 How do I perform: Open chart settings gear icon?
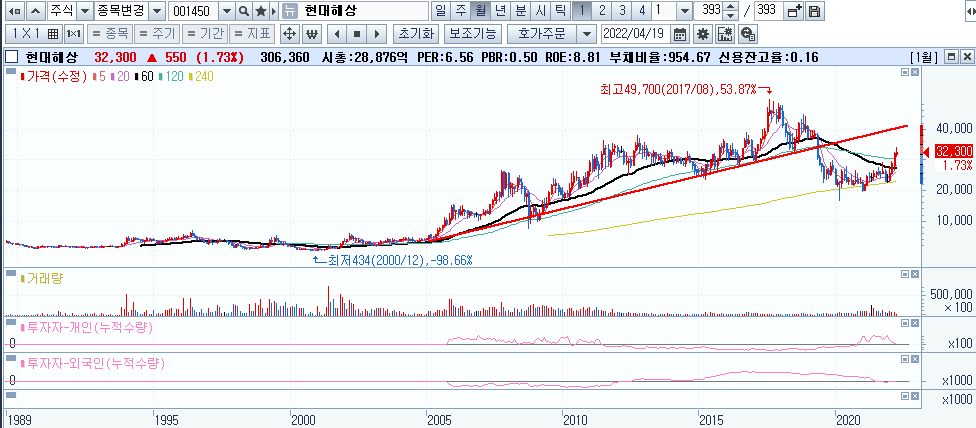[703, 34]
